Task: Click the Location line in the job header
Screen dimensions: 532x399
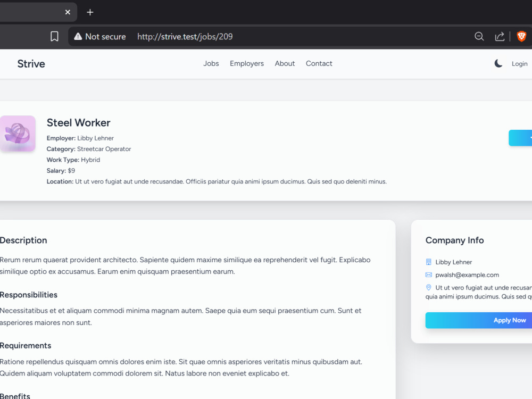Action: [x=217, y=181]
